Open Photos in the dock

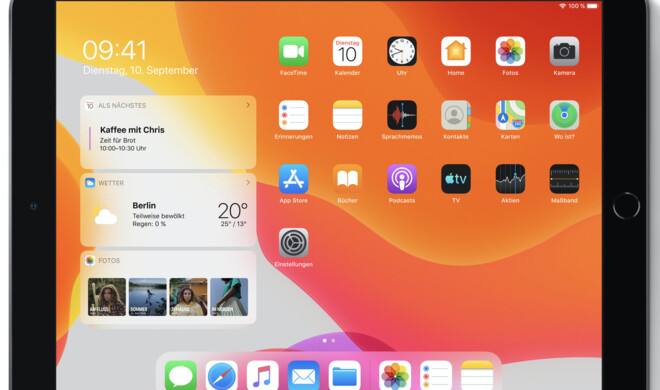pyautogui.click(x=395, y=375)
